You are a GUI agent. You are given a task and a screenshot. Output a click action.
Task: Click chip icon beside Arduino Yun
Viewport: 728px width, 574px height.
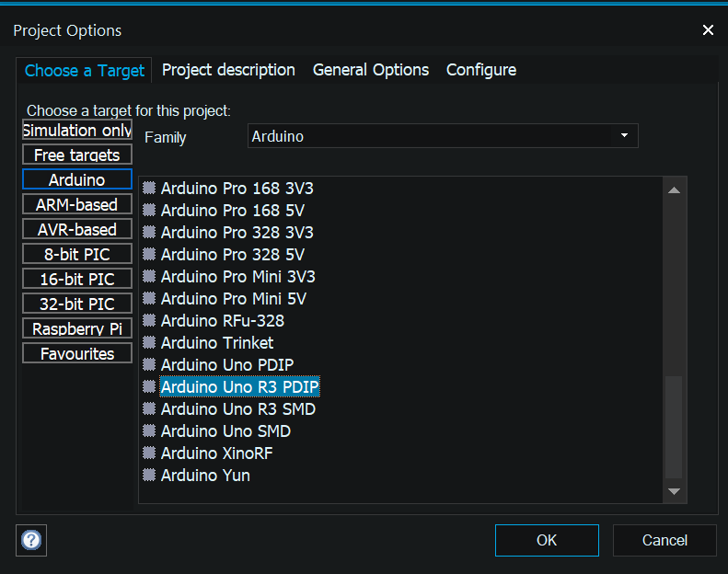tap(149, 476)
